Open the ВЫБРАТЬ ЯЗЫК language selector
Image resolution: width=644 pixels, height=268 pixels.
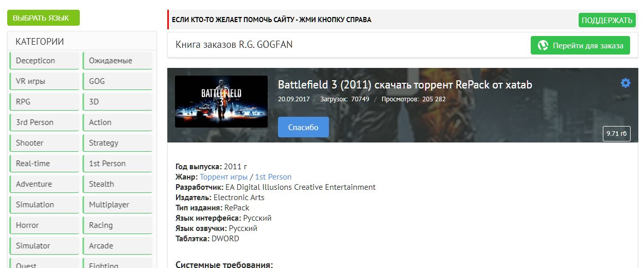coord(43,17)
